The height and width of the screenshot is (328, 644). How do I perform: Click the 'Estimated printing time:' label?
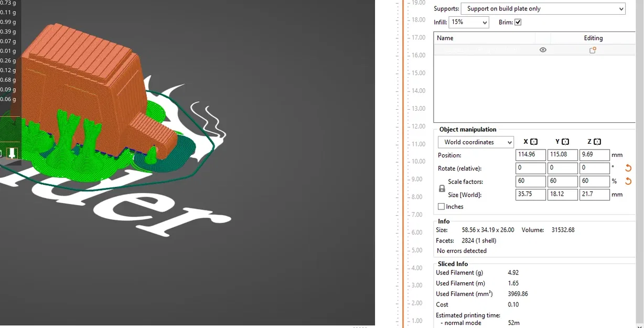[x=468, y=315]
